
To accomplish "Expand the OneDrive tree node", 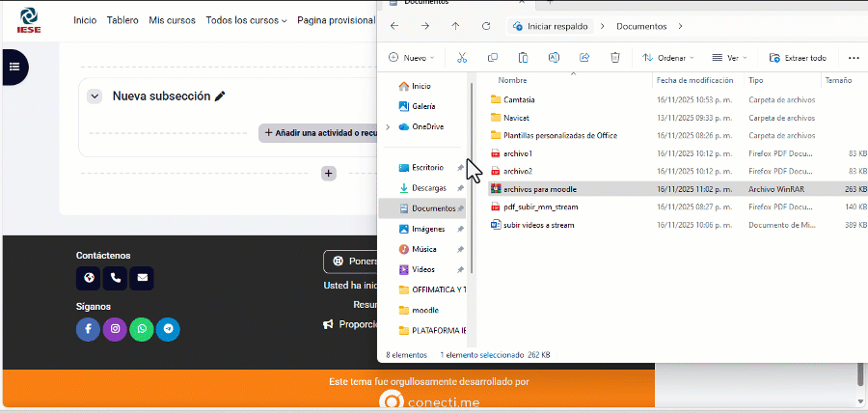I will [388, 126].
